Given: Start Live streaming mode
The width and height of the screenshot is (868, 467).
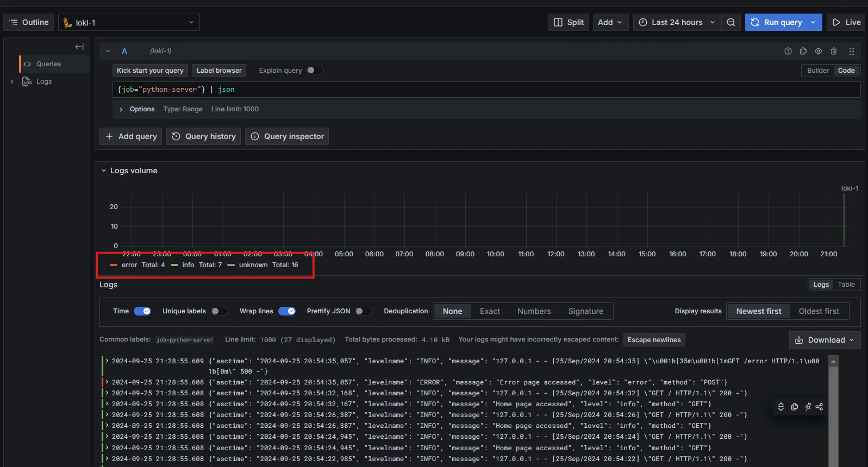Looking at the screenshot, I should point(846,22).
